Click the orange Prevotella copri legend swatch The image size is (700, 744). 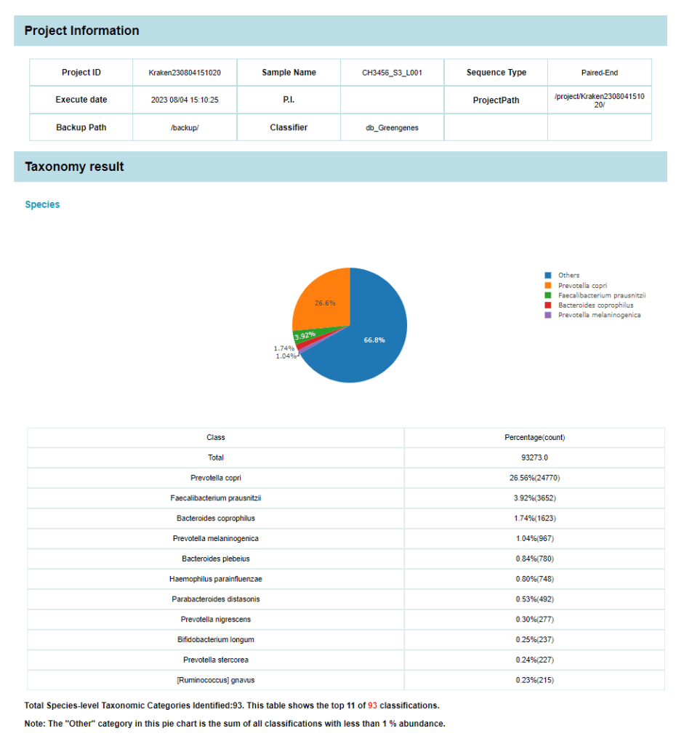tap(548, 286)
